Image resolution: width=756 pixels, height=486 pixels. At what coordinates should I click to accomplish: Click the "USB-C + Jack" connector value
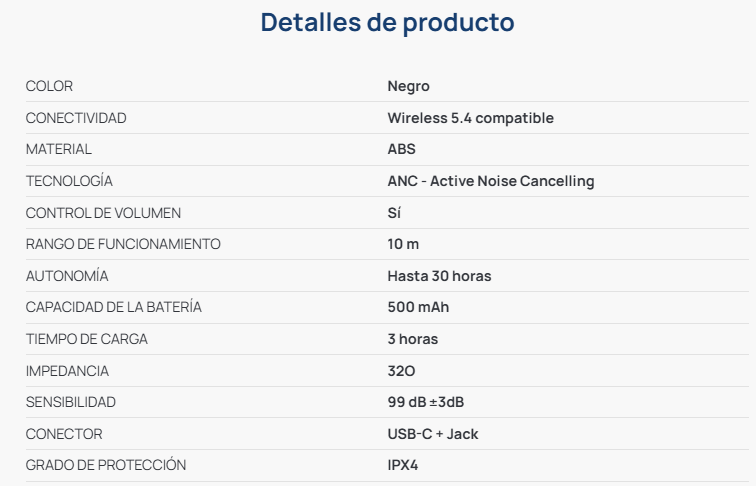432,434
